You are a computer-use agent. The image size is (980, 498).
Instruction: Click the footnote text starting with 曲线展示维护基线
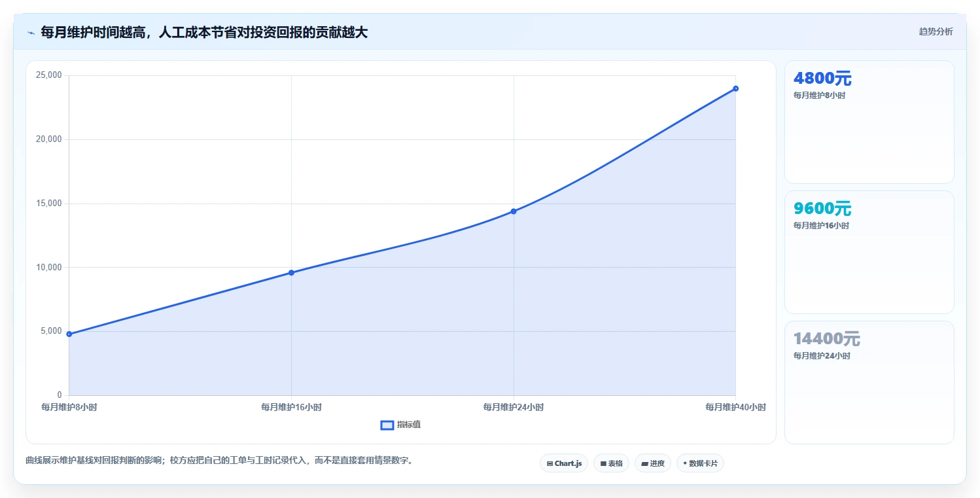219,461
